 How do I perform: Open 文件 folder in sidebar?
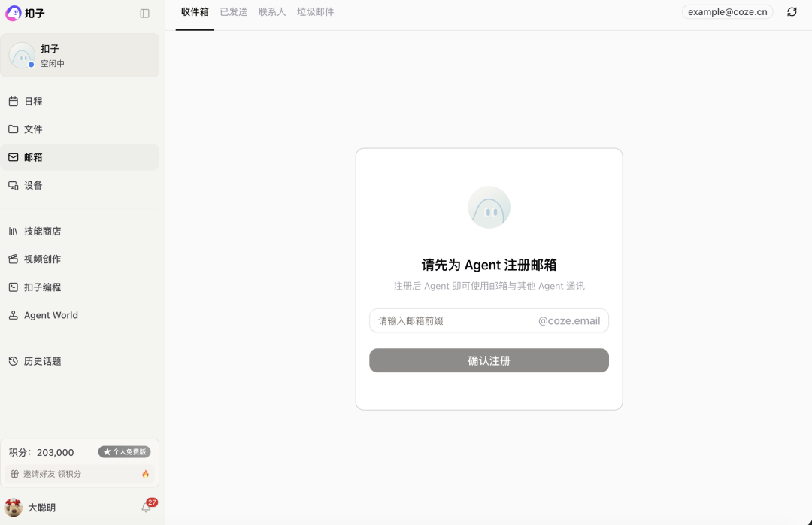[33, 129]
